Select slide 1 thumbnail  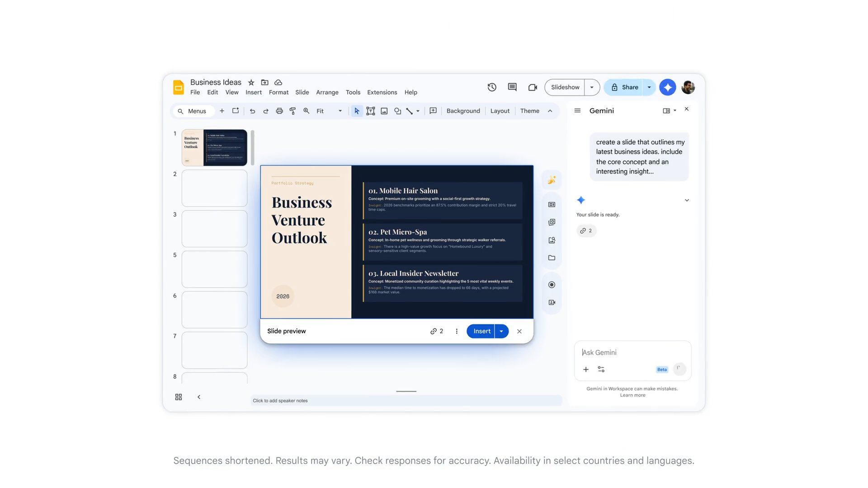point(214,148)
